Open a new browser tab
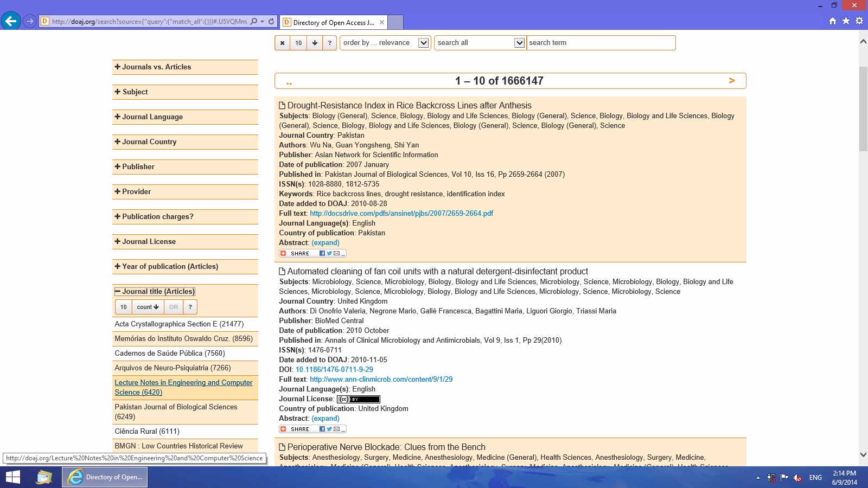Viewport: 868px width, 488px height. point(396,22)
